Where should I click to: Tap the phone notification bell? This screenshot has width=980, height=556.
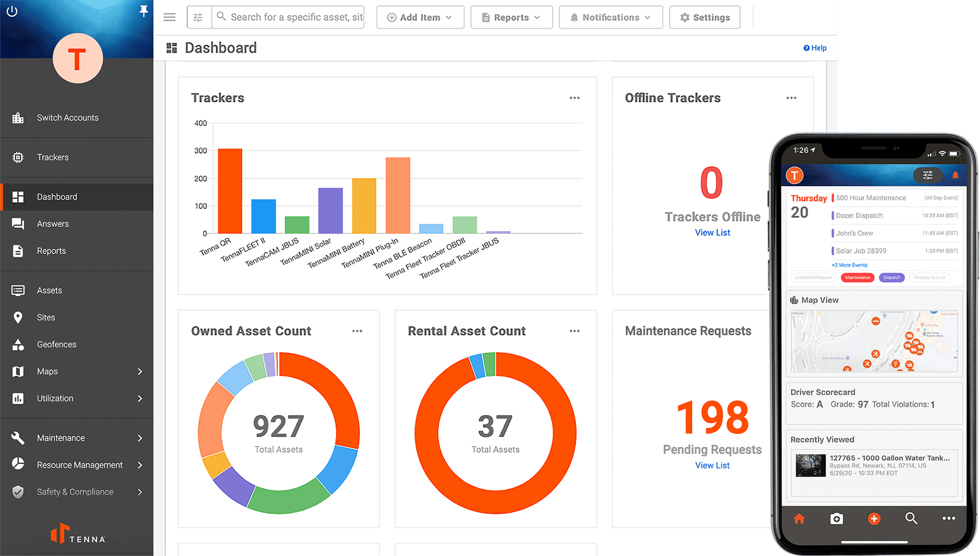click(955, 175)
